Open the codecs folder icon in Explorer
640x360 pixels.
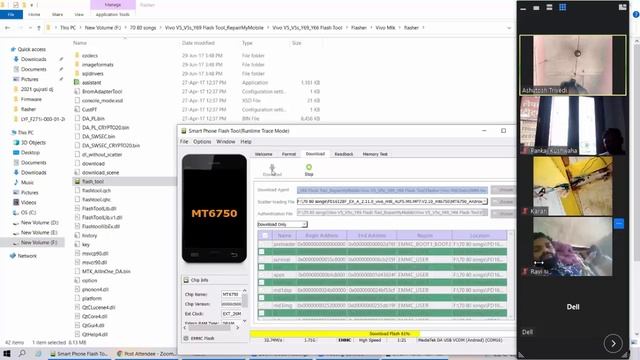77,56
